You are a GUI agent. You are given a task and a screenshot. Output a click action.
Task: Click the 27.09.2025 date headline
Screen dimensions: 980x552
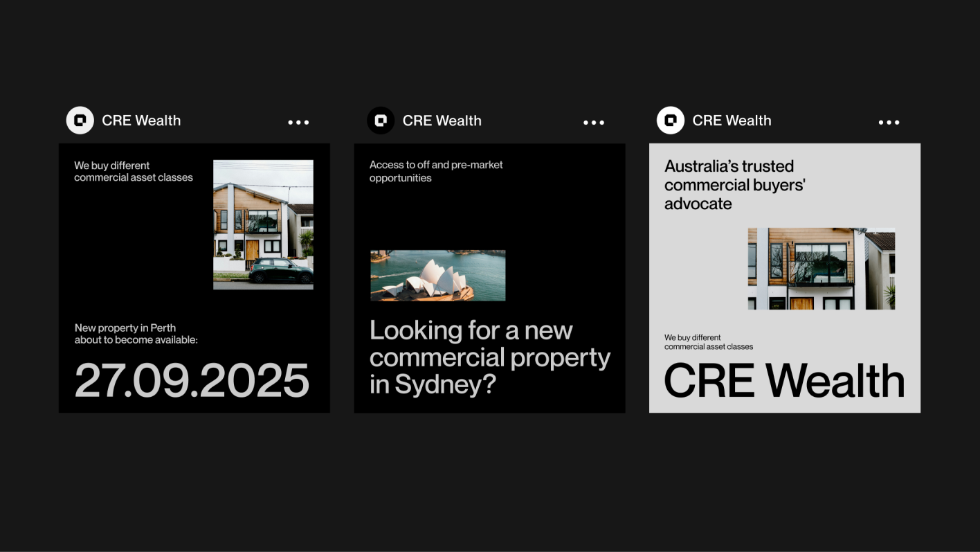click(192, 380)
